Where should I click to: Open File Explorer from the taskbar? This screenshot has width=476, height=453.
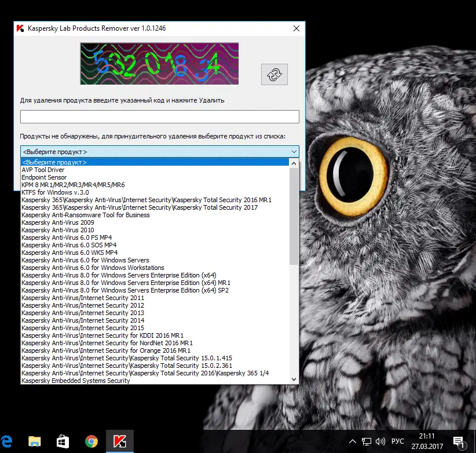[34, 441]
